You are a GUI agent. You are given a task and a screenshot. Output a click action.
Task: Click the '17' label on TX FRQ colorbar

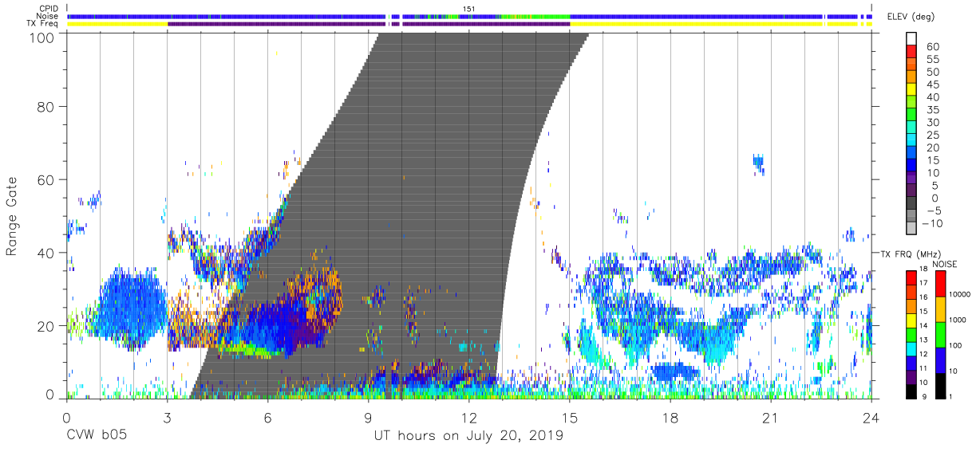click(923, 283)
